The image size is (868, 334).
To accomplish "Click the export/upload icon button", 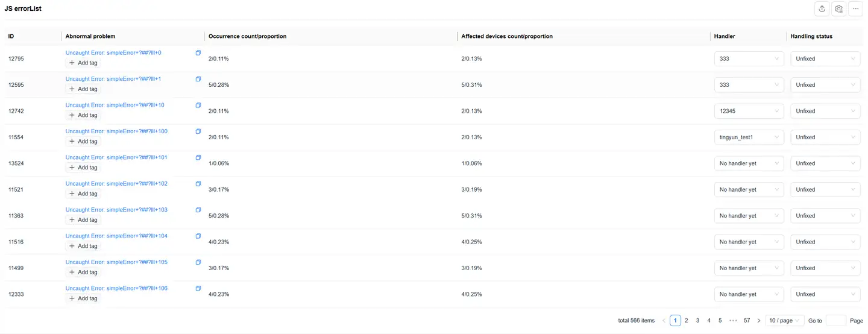I will 822,9.
